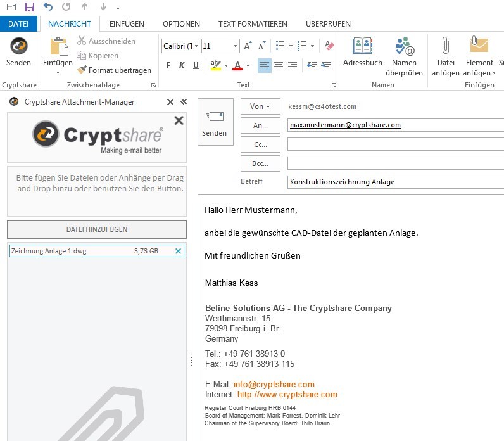Open the Zwischenablage dialog launcher
504x441 pixels.
pos(153,86)
